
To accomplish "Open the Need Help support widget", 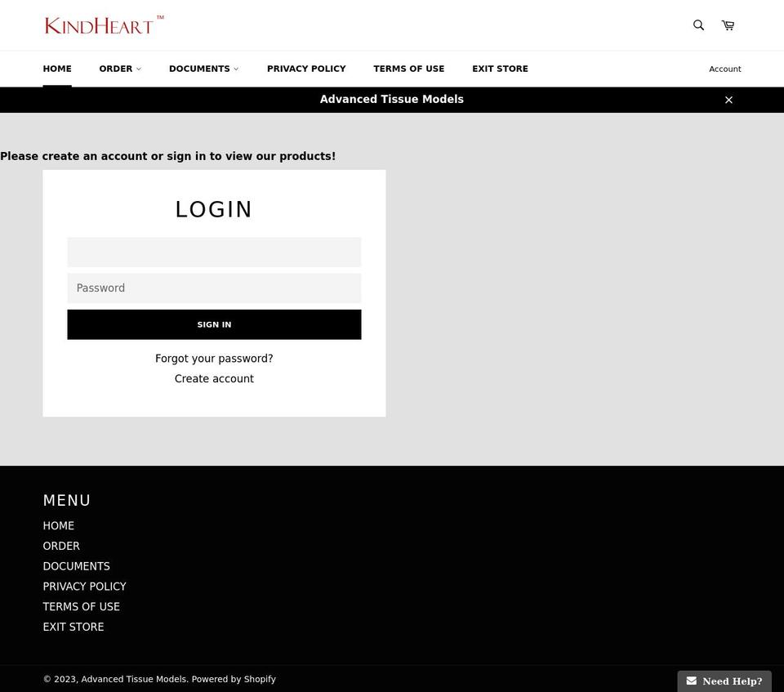I will 724,681.
